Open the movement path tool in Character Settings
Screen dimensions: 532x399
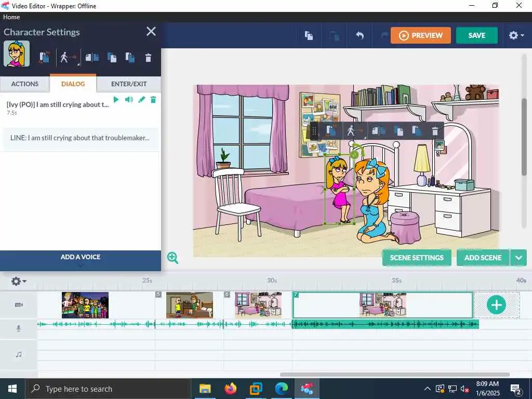tap(68, 58)
